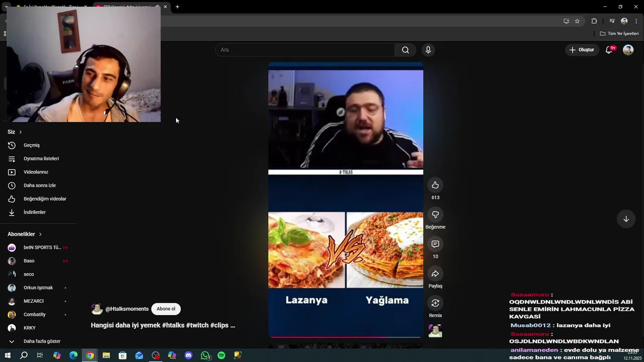Screen dimensions: 644x362
Task: Start voice search with microphone icon
Action: click(428, 50)
